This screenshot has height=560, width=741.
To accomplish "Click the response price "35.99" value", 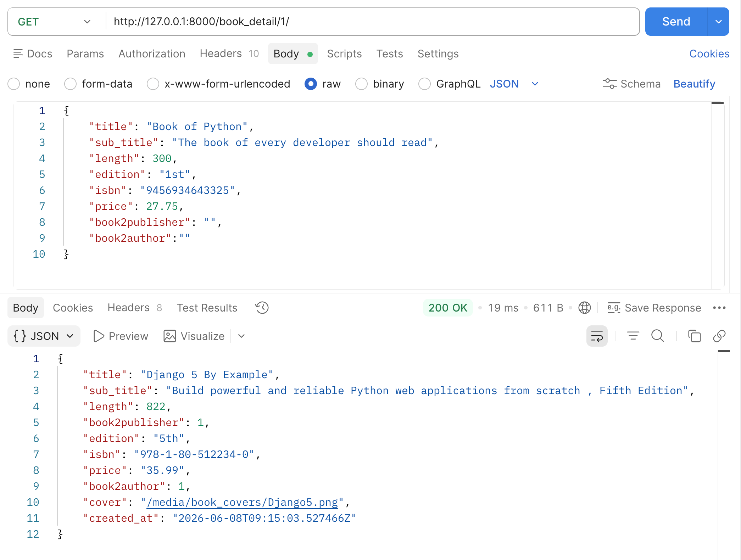I will coord(162,470).
